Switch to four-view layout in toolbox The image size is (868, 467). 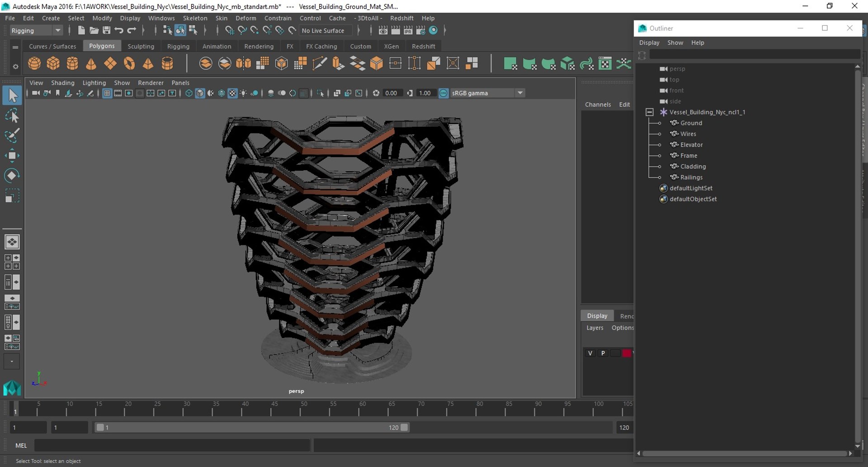tap(12, 262)
